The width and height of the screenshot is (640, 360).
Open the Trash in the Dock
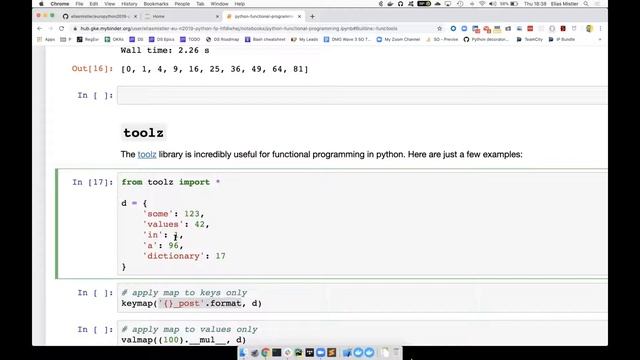click(396, 353)
